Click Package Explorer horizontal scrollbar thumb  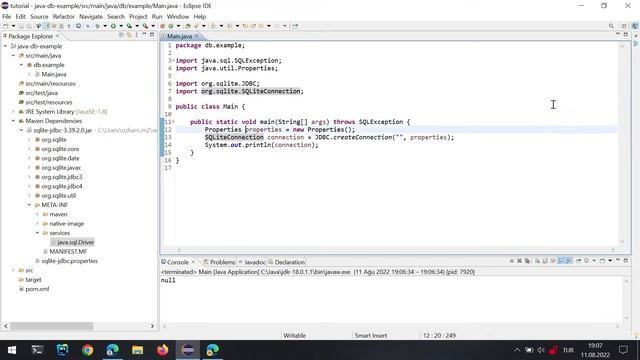(x=51, y=326)
